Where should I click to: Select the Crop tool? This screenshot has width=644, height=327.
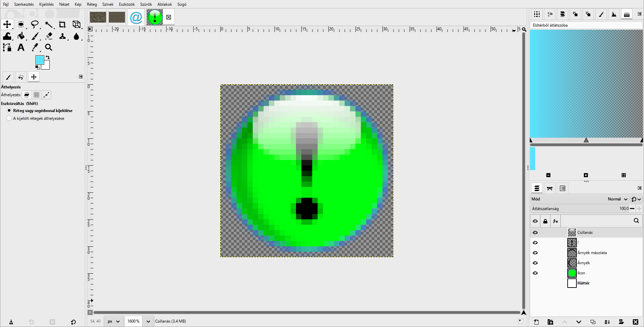pyautogui.click(x=63, y=24)
